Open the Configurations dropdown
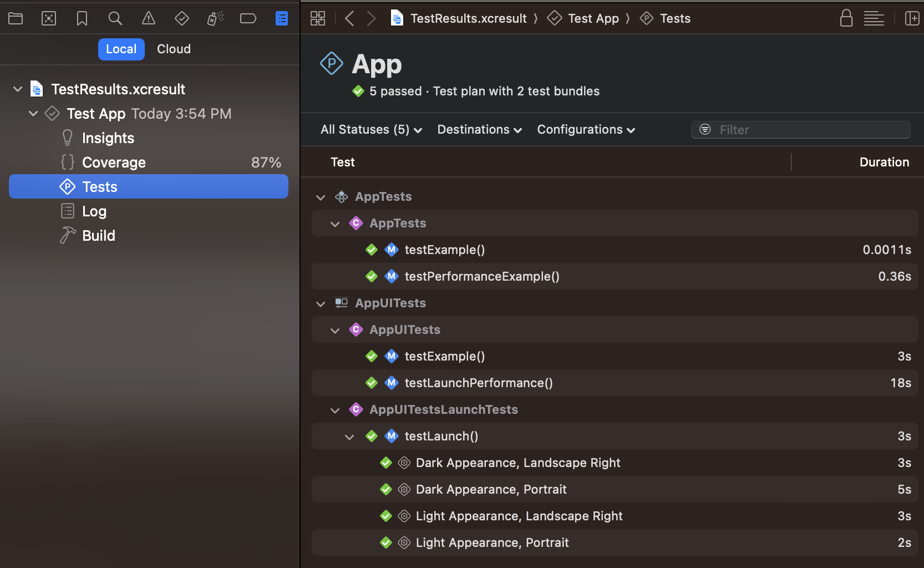The image size is (924, 568). click(586, 129)
